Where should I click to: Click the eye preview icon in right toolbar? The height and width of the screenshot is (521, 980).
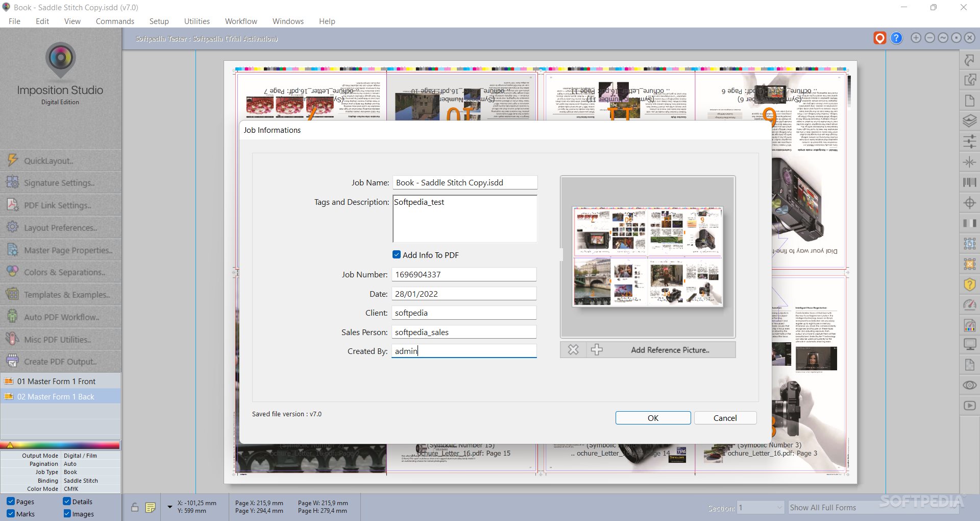tap(969, 385)
